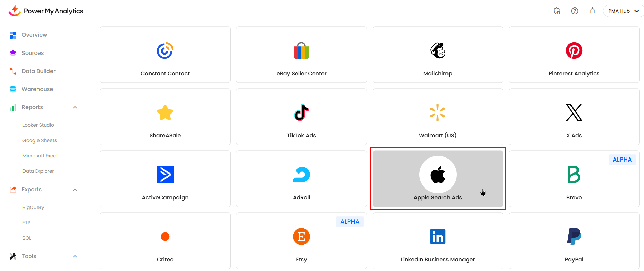Select the Apple Search Ads card
The image size is (644, 271).
click(x=438, y=179)
